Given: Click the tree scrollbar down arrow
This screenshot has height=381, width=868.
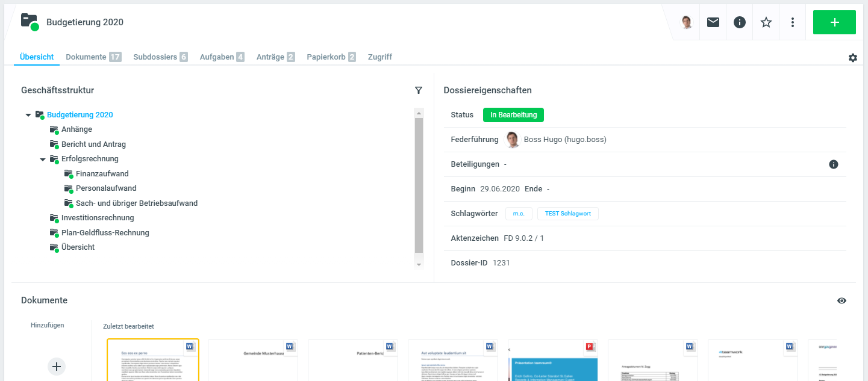Looking at the screenshot, I should point(419,264).
